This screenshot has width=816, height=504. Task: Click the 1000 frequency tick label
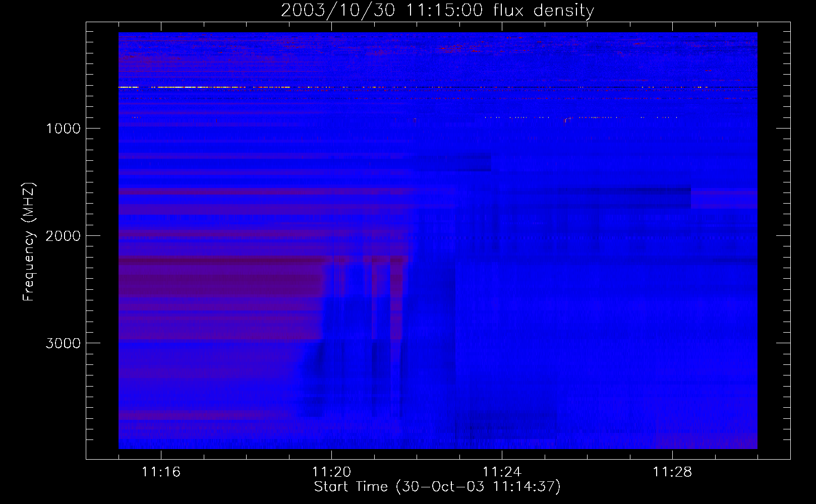point(63,129)
